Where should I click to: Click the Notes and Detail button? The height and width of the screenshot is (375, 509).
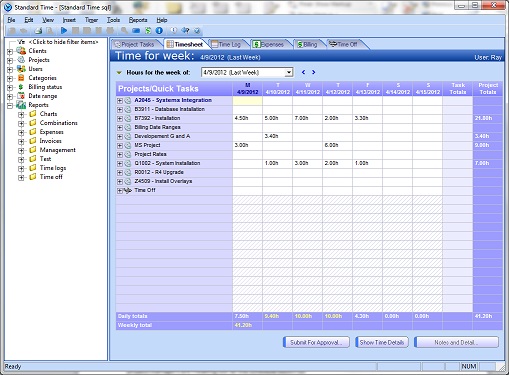pyautogui.click(x=456, y=342)
